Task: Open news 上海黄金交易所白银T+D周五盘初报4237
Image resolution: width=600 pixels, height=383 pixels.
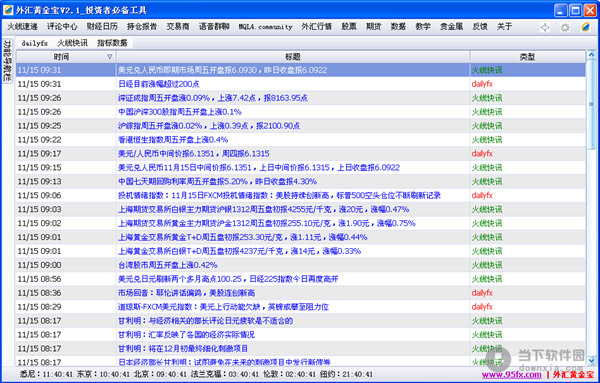Action: point(240,251)
